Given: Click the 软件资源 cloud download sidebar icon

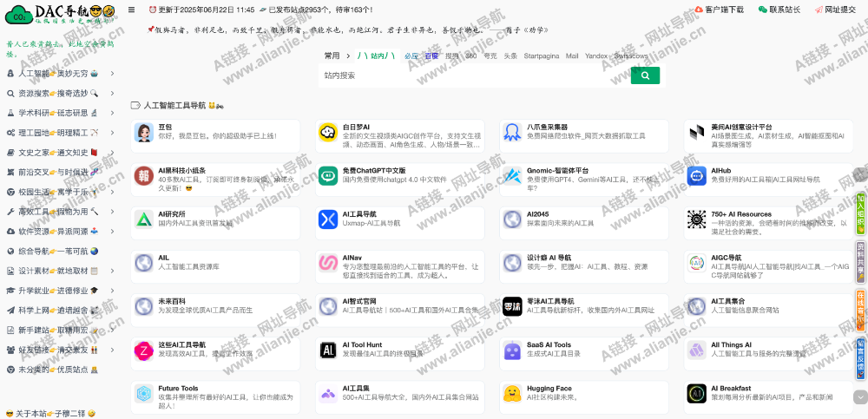Looking at the screenshot, I should coord(10,232).
